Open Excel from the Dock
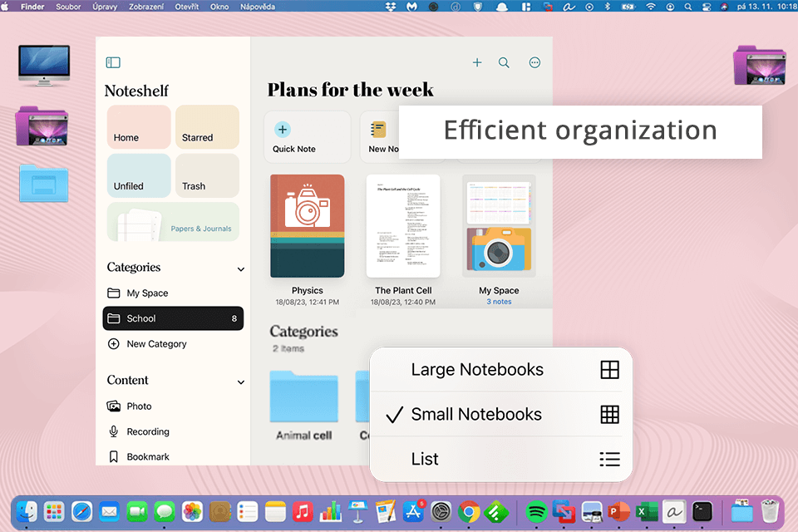798x532 pixels. point(647,512)
